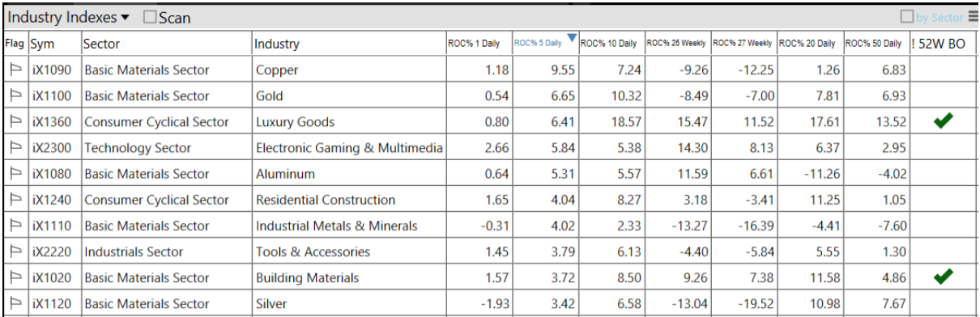Click the flag icon for Copper row
The image size is (980, 317).
pos(15,70)
